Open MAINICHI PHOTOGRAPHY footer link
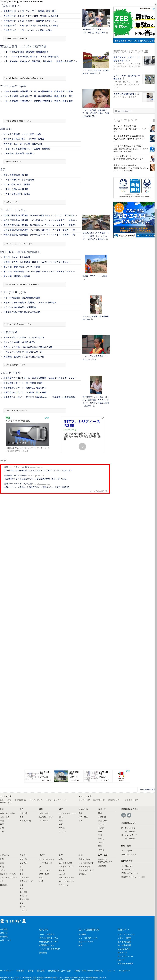Image resolution: width=157 pixels, height=980 pixels. click(105, 861)
